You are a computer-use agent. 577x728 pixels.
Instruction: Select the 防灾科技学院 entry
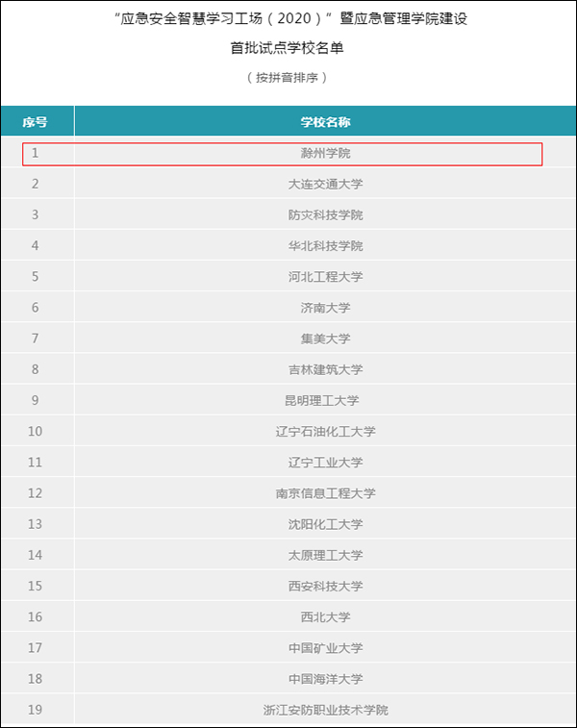[x=325, y=215]
